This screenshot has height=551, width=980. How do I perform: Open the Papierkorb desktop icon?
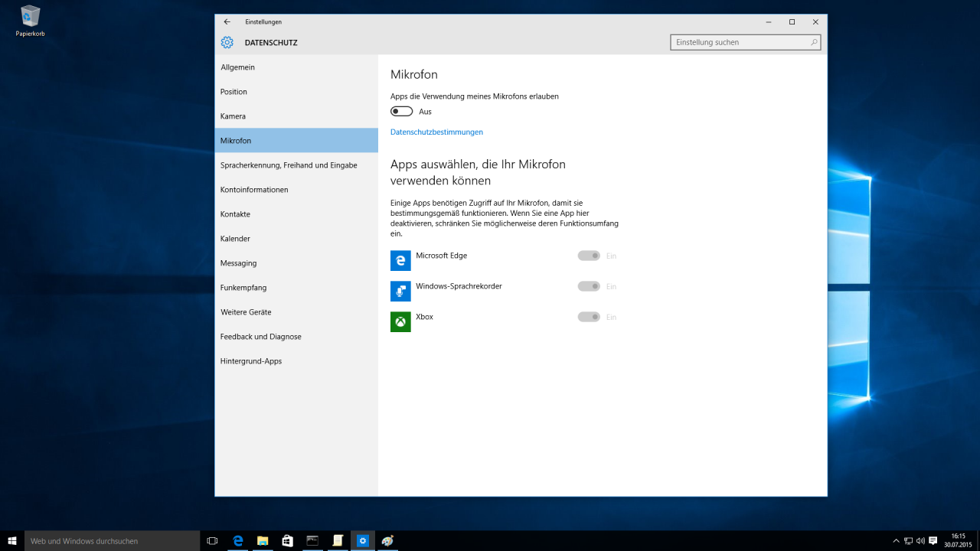coord(31,21)
